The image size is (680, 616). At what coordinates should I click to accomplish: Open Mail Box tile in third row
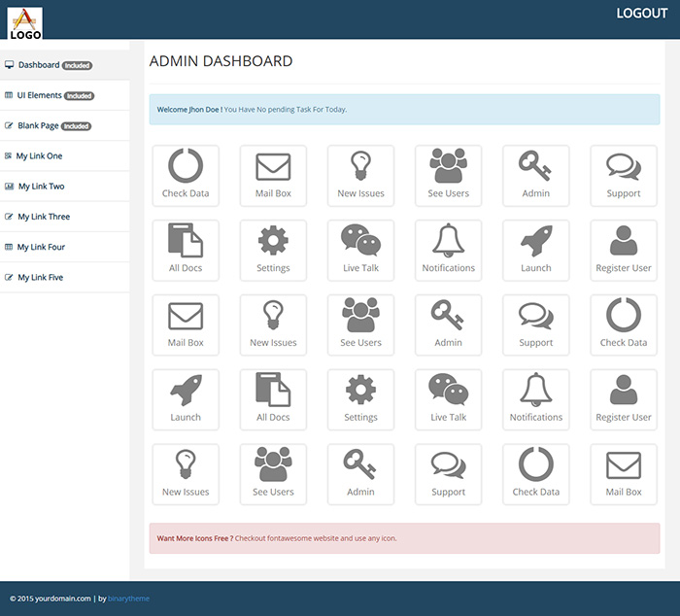click(x=186, y=325)
